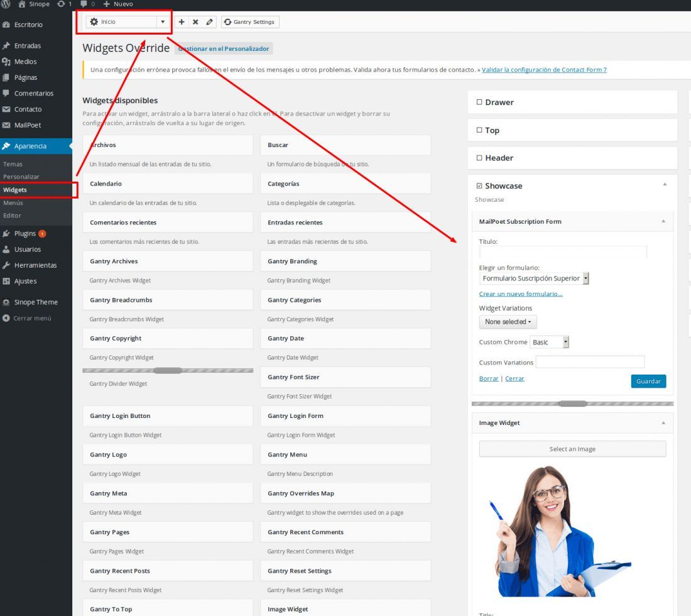691x616 pixels.
Task: Open Validar la configuración de Contact Form 7
Action: click(x=544, y=70)
